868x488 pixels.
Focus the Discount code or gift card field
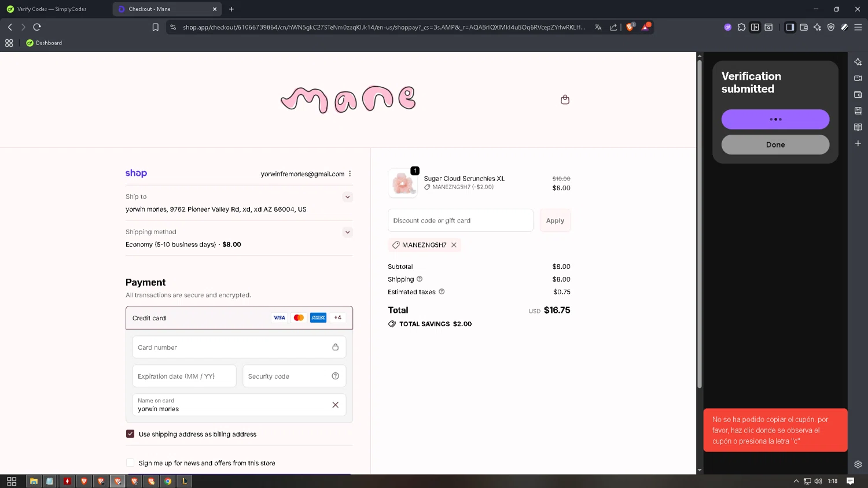[461, 220]
